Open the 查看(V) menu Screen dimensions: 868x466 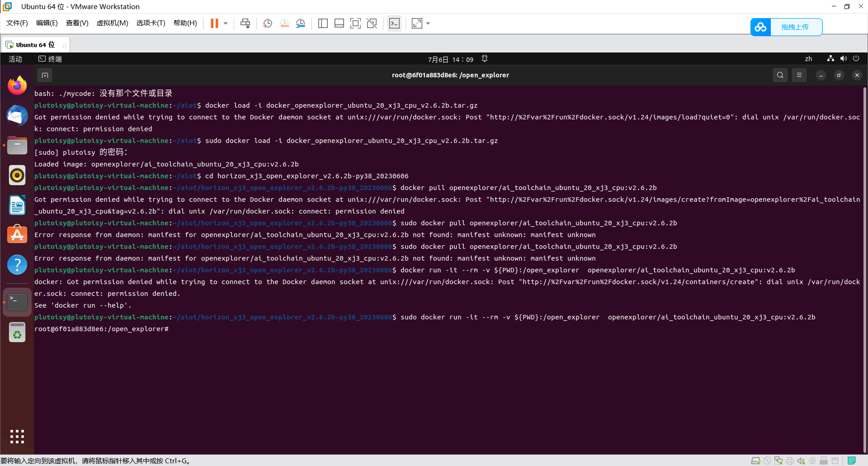77,23
